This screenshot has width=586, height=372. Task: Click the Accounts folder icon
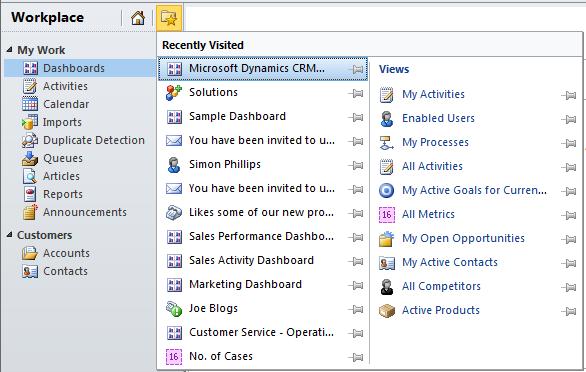pos(30,253)
